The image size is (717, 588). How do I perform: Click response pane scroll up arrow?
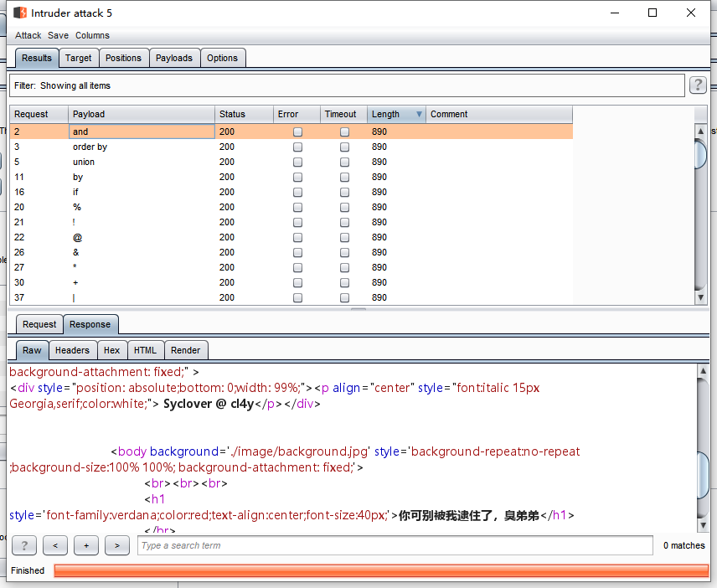coord(704,371)
